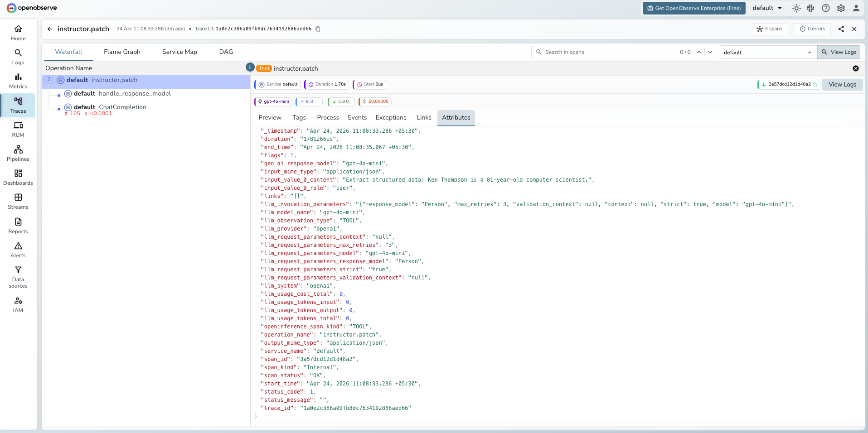The image size is (868, 433).
Task: Open the default stream selector near search
Action: coord(767,52)
